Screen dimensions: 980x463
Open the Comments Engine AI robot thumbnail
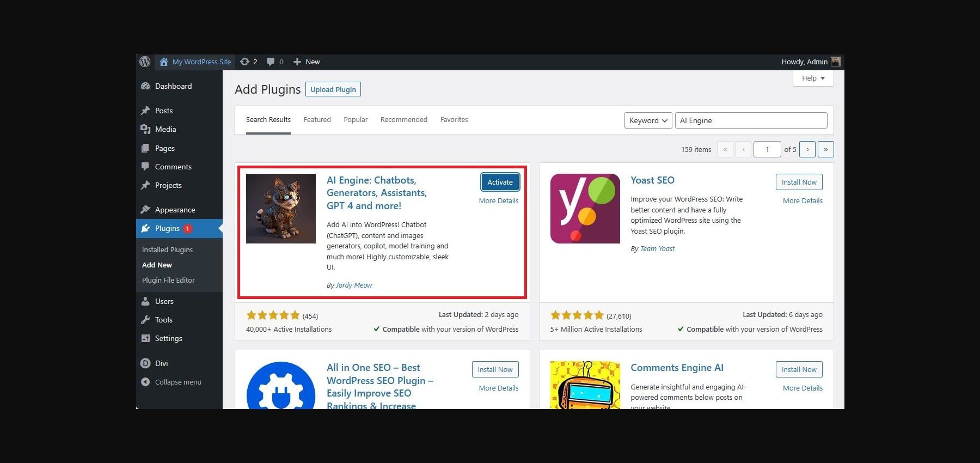coord(585,385)
